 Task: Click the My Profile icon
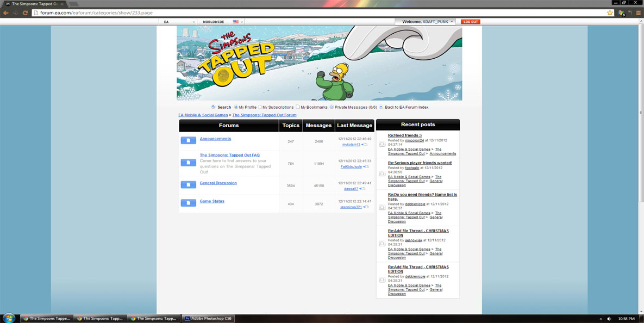236,107
